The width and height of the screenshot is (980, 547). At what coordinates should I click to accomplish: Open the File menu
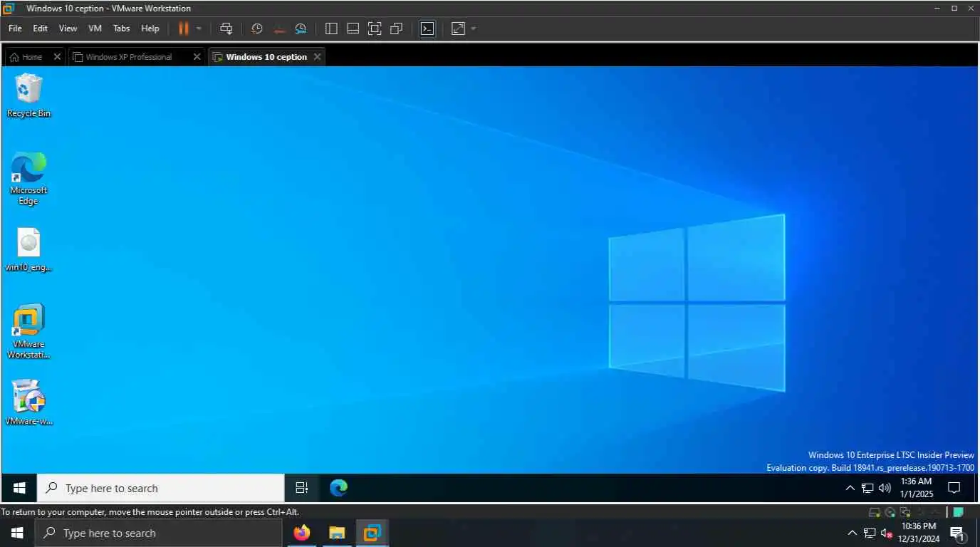15,28
